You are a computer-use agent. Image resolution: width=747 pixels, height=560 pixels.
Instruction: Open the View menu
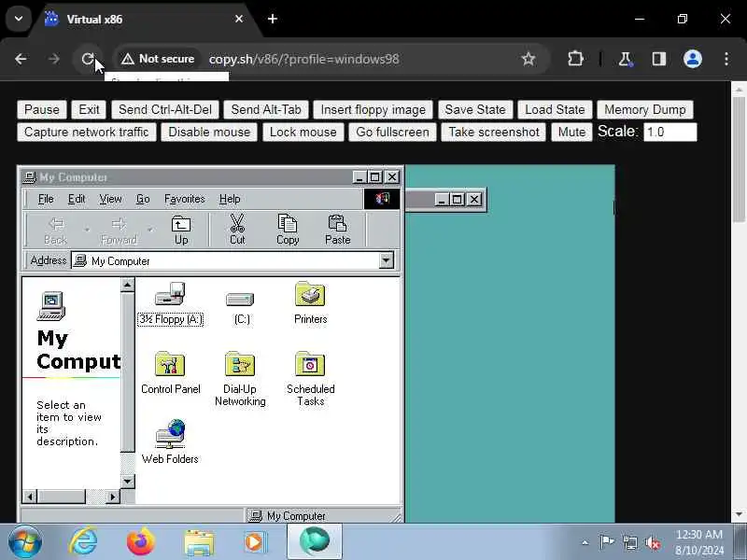(x=110, y=199)
